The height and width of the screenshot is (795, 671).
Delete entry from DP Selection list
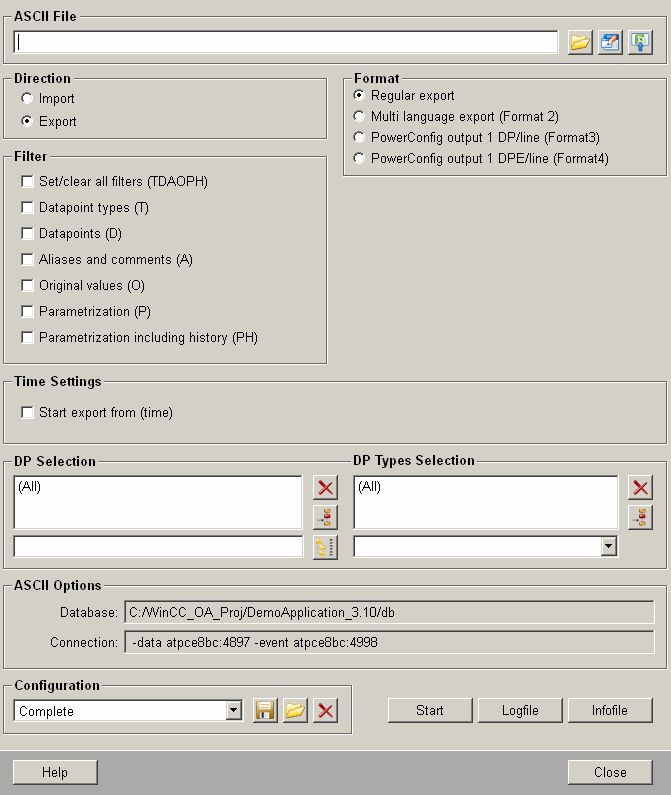pos(325,488)
